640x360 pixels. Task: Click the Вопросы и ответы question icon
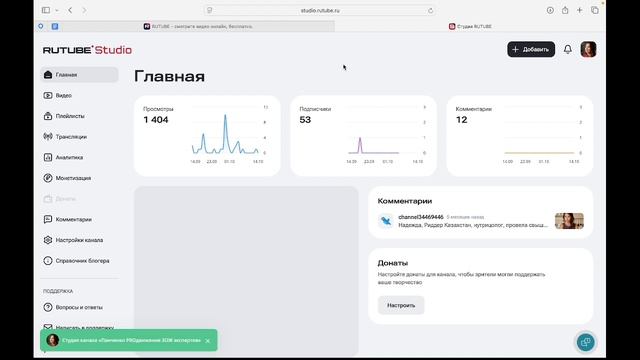point(48,307)
